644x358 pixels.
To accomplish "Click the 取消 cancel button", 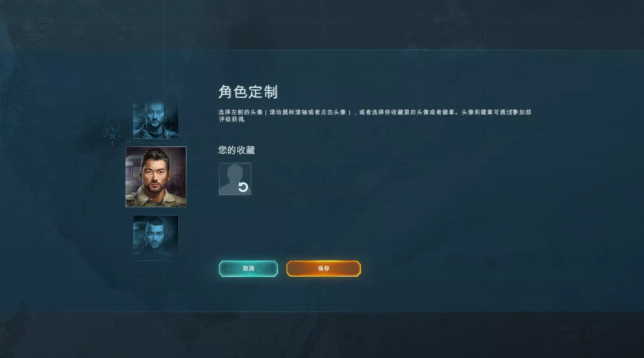I will [x=248, y=269].
